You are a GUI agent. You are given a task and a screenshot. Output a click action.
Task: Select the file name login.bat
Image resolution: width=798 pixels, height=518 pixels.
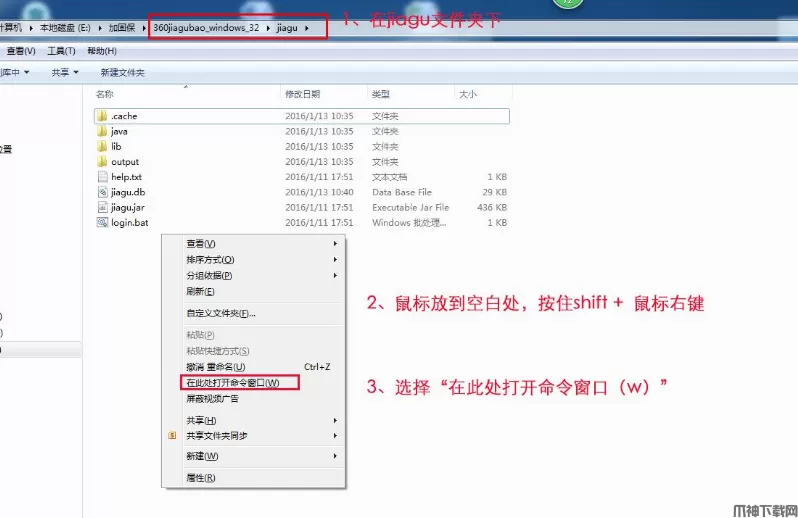(130, 223)
